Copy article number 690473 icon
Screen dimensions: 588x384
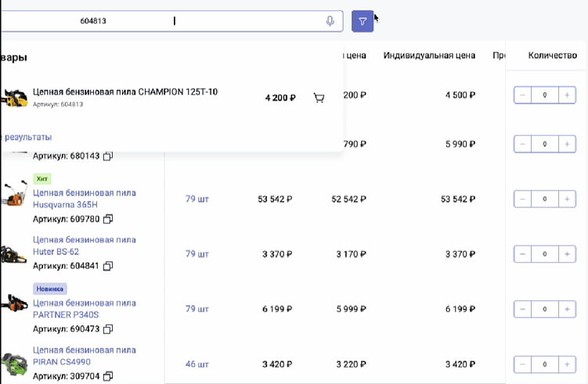tap(108, 328)
